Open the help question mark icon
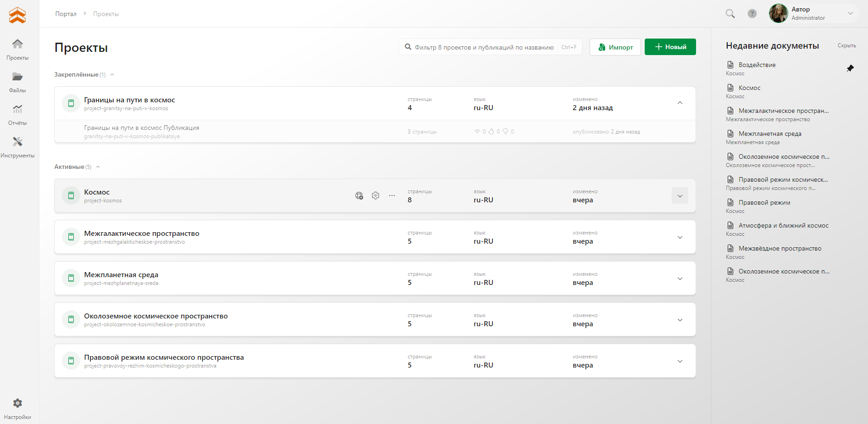The width and height of the screenshot is (868, 424). [752, 14]
